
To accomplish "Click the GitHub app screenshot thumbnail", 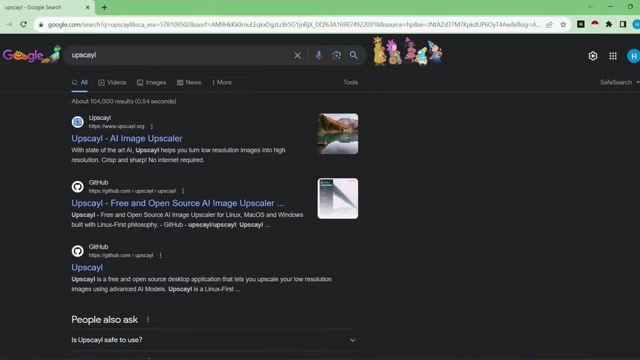I will 338,198.
